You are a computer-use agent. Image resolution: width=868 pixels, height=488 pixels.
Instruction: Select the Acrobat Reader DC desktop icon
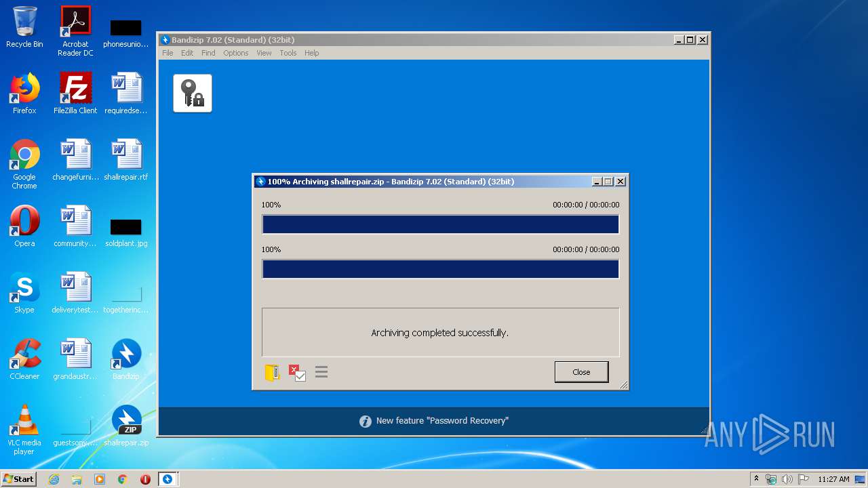75,31
